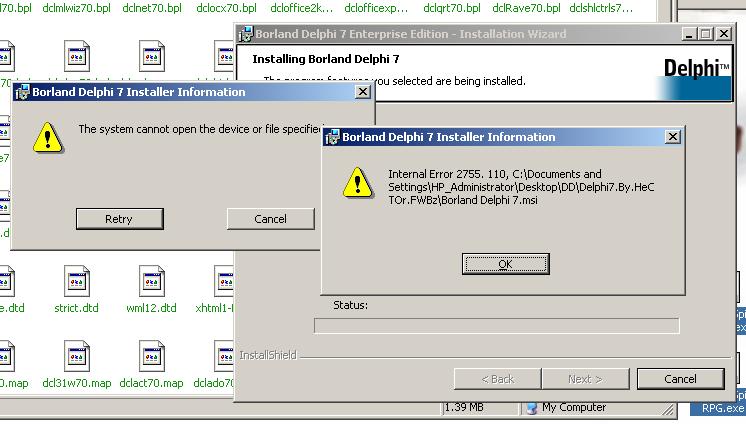Minimize the Installation Wizard window
The image size is (746, 424).
690,34
